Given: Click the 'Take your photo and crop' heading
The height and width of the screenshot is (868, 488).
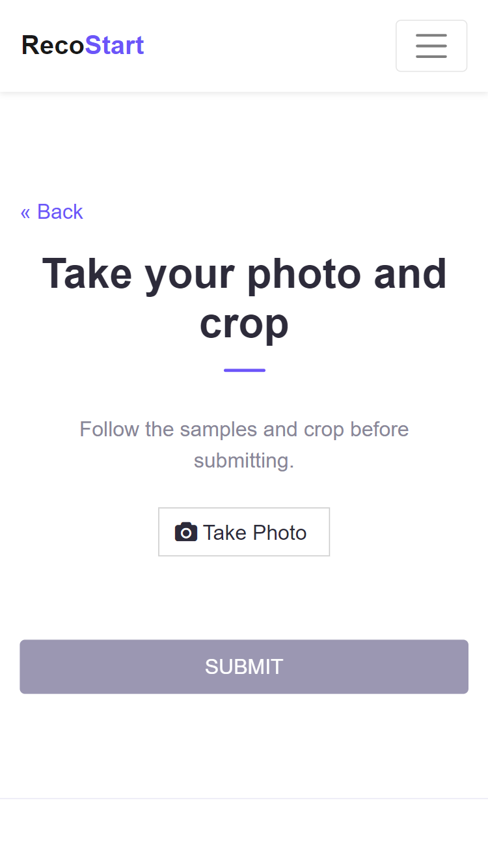Looking at the screenshot, I should [x=244, y=298].
